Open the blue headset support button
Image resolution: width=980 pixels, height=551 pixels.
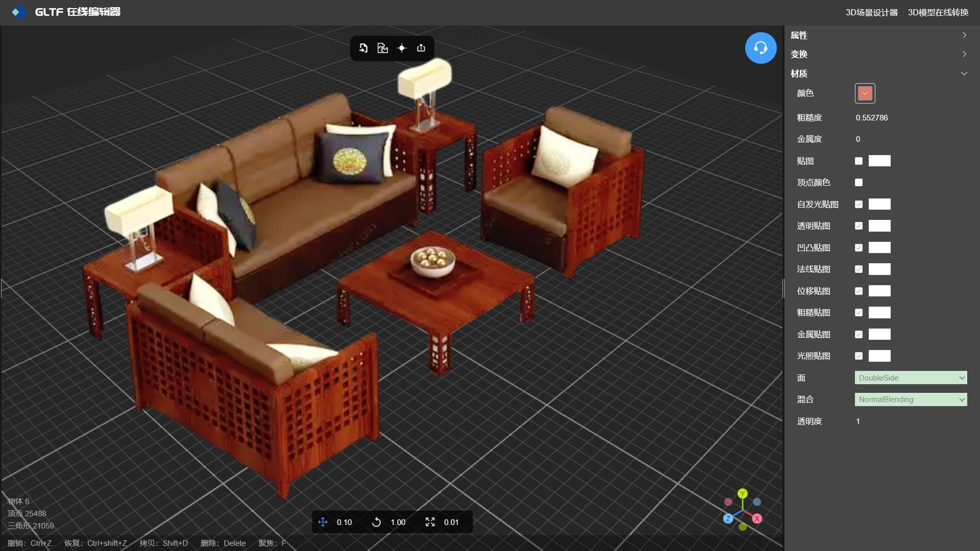[761, 48]
